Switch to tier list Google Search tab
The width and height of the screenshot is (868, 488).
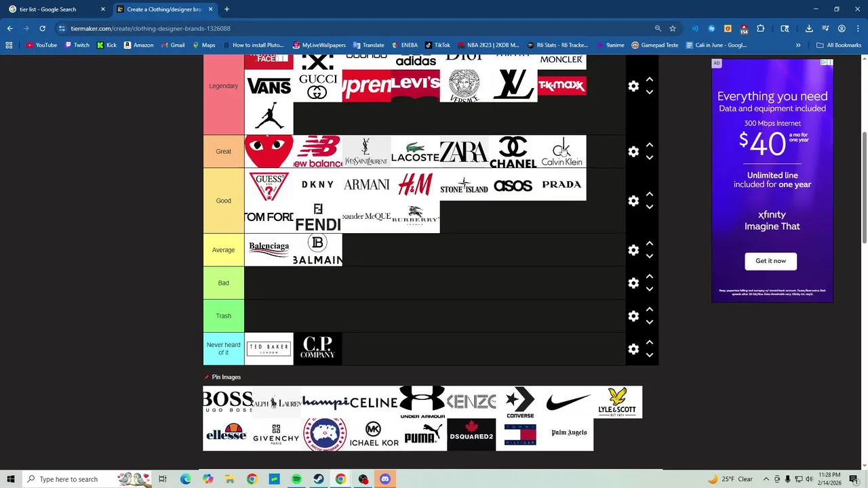pos(56,9)
